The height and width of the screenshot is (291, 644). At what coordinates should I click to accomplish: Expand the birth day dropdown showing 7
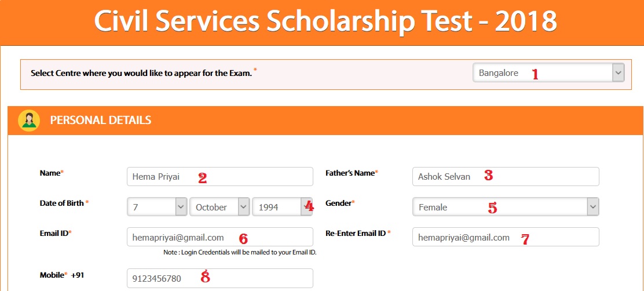(x=151, y=207)
